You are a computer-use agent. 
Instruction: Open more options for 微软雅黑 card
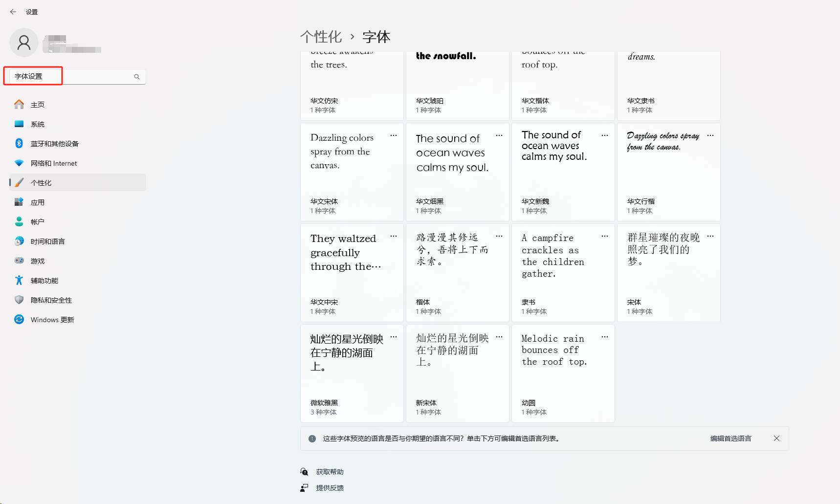394,337
